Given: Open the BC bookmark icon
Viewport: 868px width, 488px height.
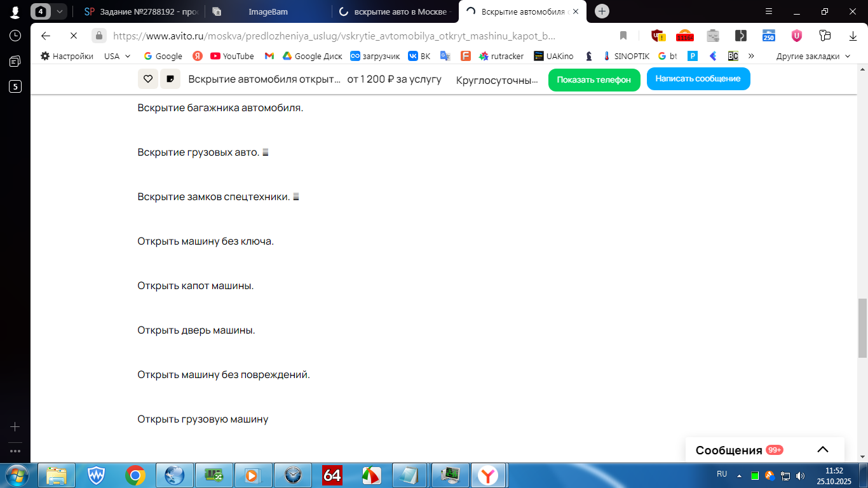Looking at the screenshot, I should click(733, 56).
